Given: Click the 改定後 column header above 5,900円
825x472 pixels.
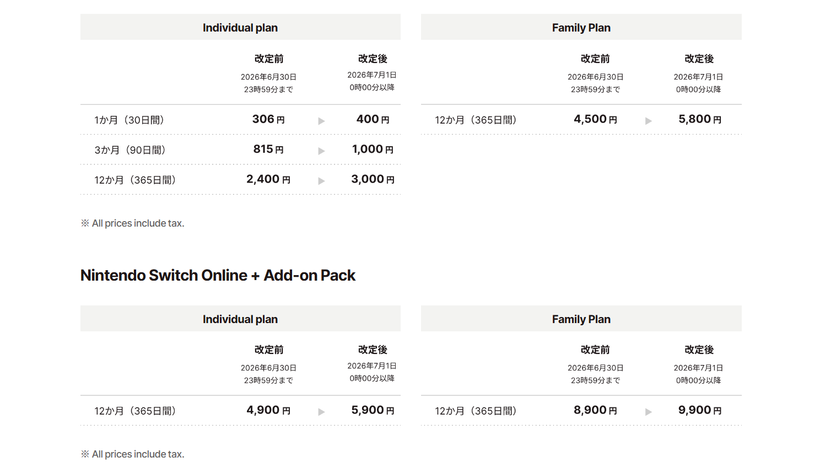Looking at the screenshot, I should [373, 349].
